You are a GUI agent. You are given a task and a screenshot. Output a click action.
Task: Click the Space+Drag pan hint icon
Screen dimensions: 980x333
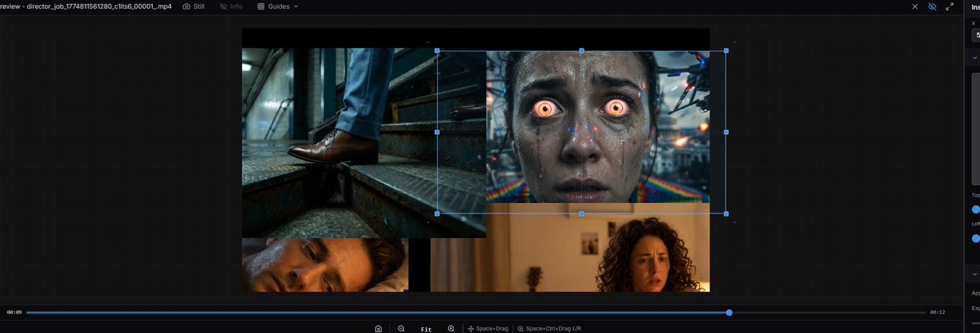(471, 328)
